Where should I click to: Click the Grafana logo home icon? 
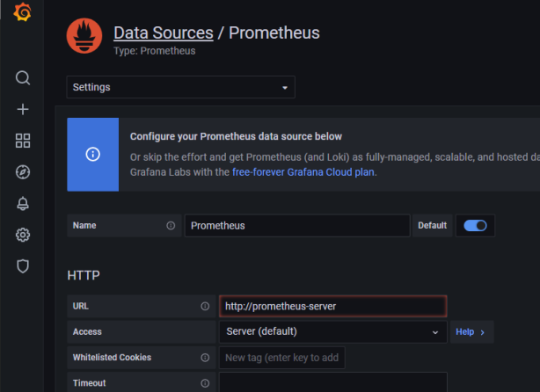pyautogui.click(x=23, y=14)
